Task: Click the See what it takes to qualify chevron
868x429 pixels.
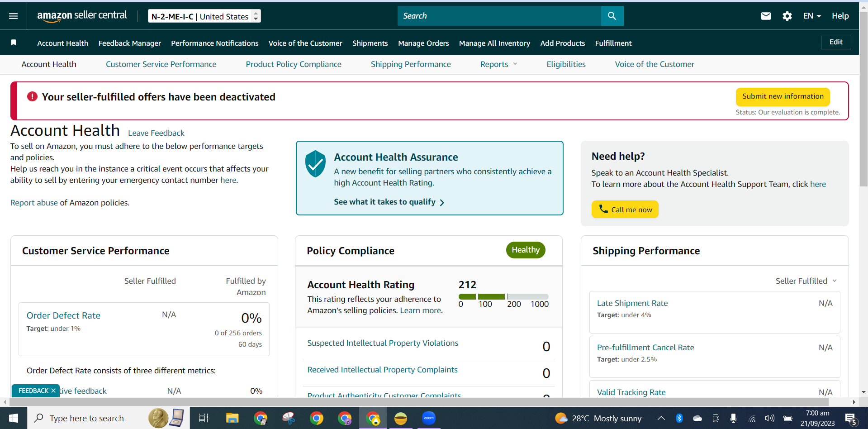Action: pyautogui.click(x=442, y=202)
